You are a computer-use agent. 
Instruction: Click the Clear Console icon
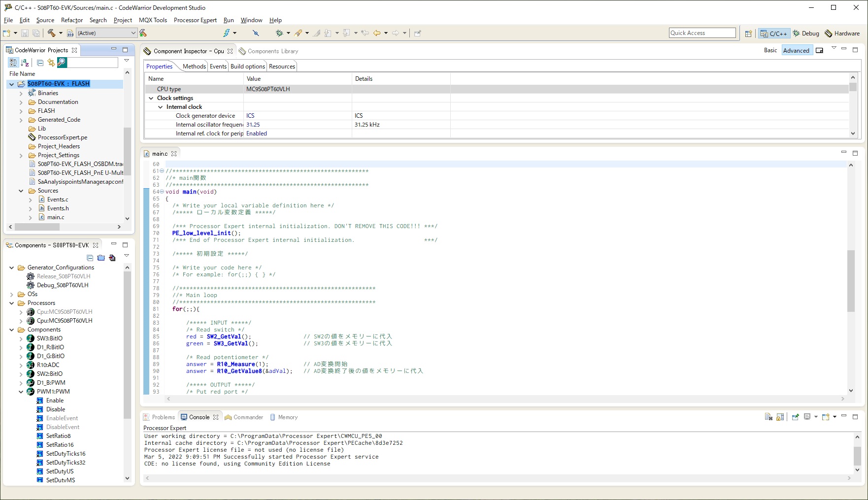coord(768,417)
